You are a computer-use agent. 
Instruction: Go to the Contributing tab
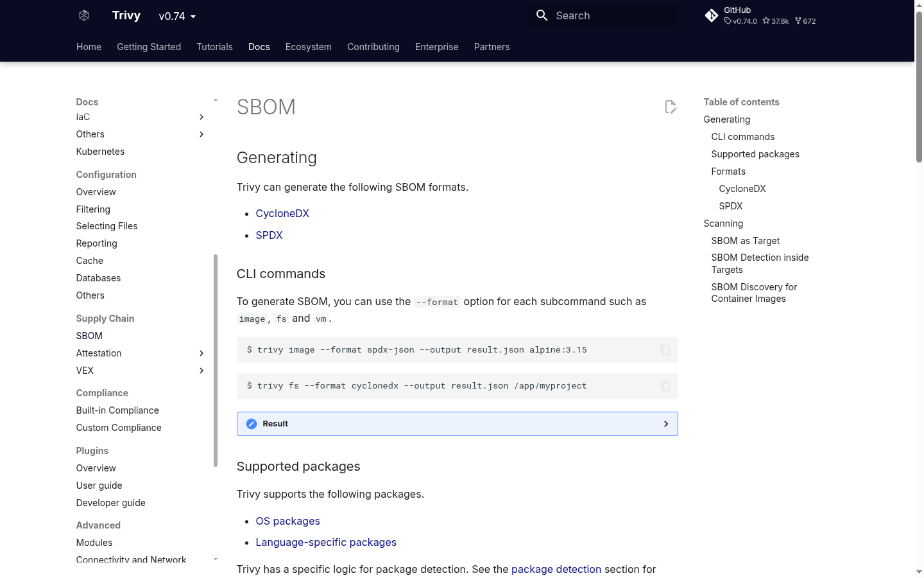(373, 47)
